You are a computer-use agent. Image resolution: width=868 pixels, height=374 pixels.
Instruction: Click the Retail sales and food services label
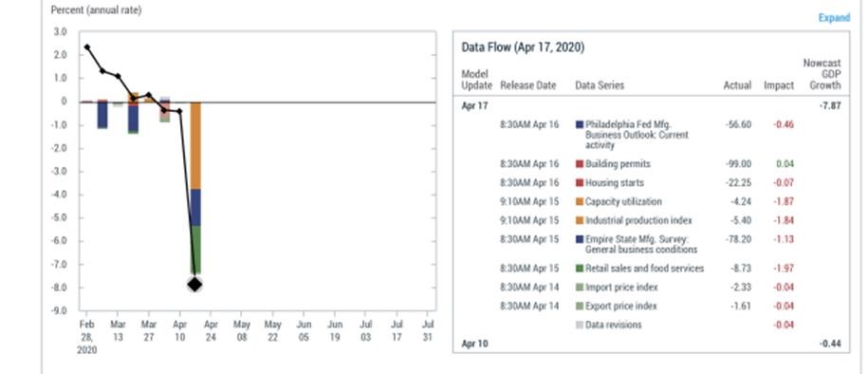(x=644, y=269)
